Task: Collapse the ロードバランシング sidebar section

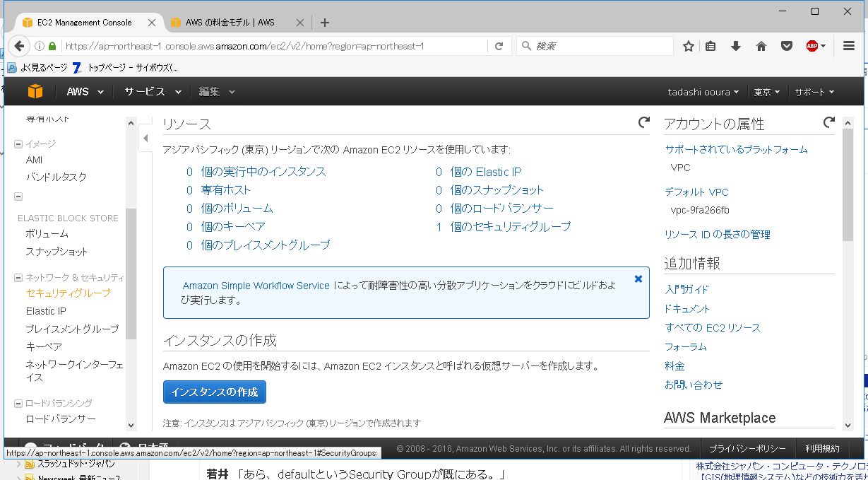Action: (x=18, y=404)
